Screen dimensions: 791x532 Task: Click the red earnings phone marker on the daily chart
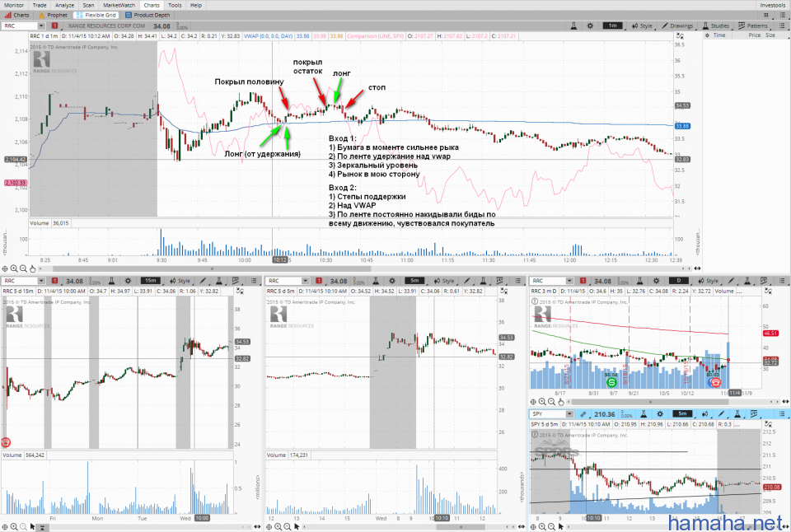point(715,383)
